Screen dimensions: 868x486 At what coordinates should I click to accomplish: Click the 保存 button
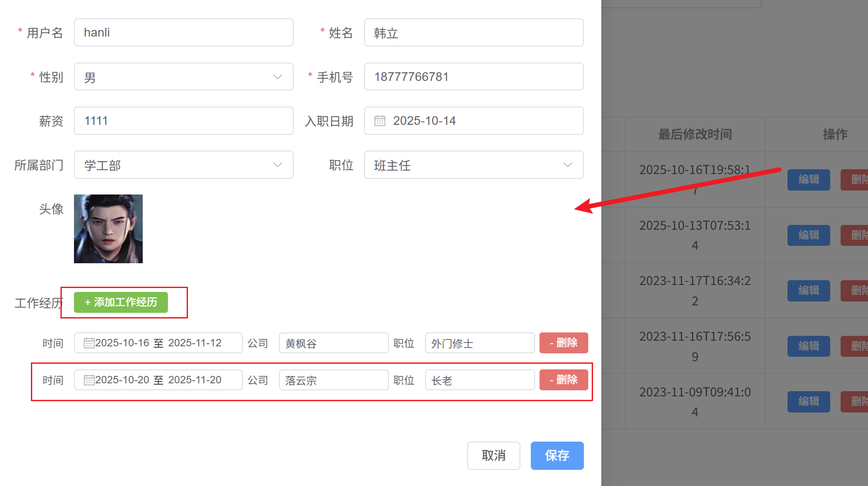[557, 456]
